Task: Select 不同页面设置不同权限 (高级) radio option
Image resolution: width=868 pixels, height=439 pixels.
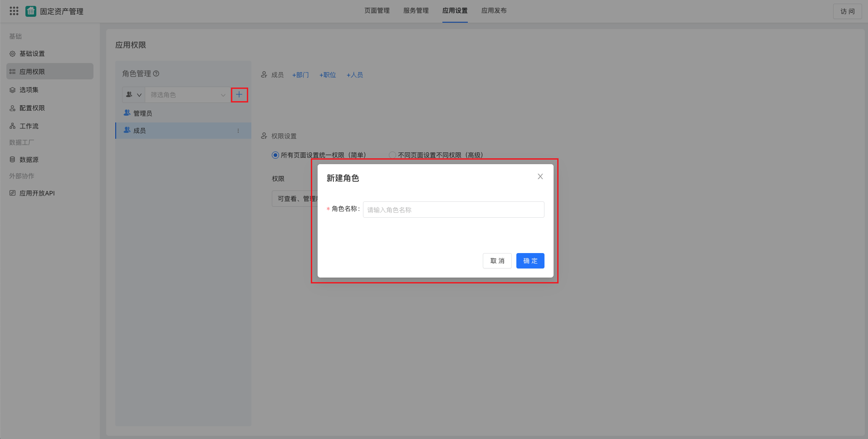Action: pyautogui.click(x=392, y=155)
